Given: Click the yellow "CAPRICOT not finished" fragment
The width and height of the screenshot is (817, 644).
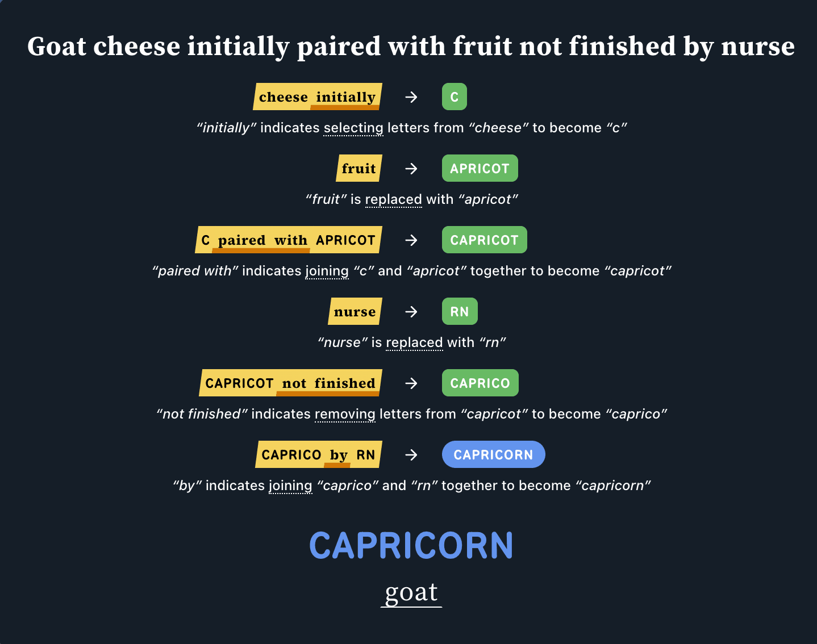Looking at the screenshot, I should coord(290,383).
